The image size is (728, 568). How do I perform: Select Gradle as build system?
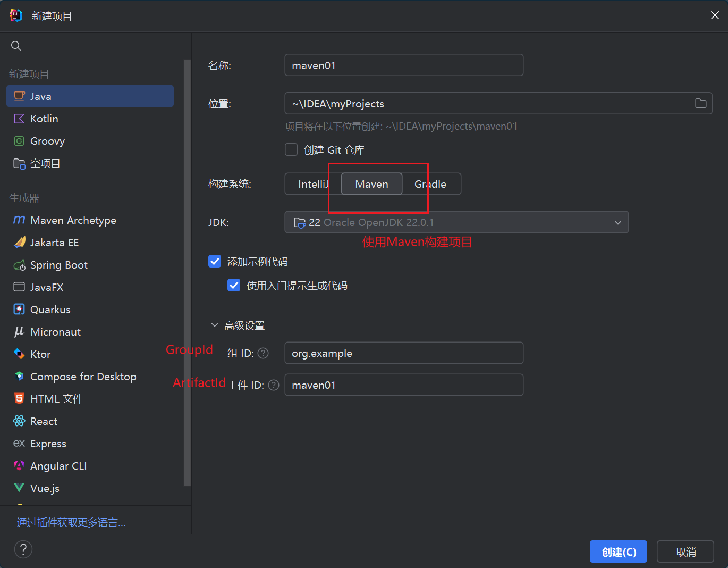pyautogui.click(x=430, y=184)
